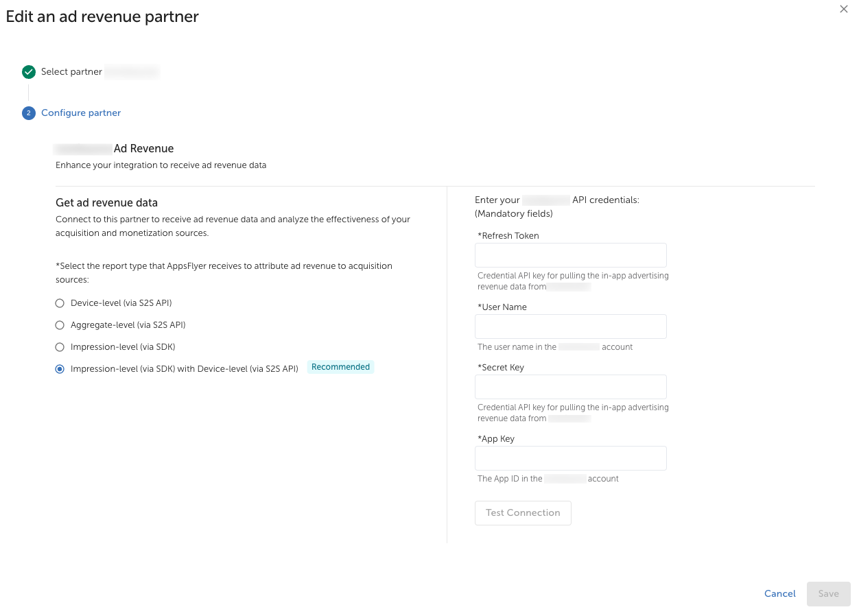Focus the User Name text field
Image resolution: width=859 pixels, height=616 pixels.
point(570,327)
